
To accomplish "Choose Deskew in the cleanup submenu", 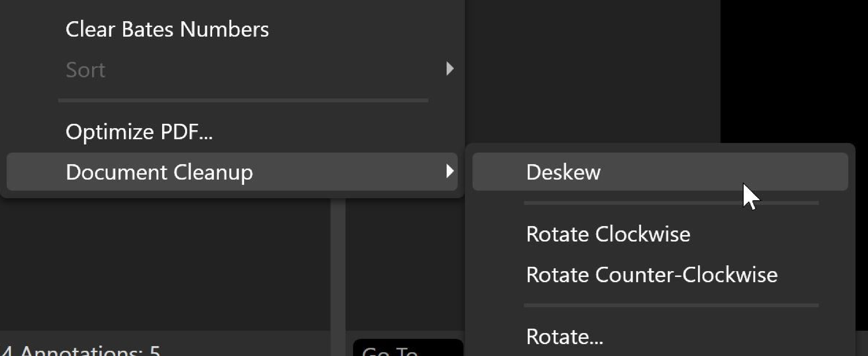I will [563, 172].
